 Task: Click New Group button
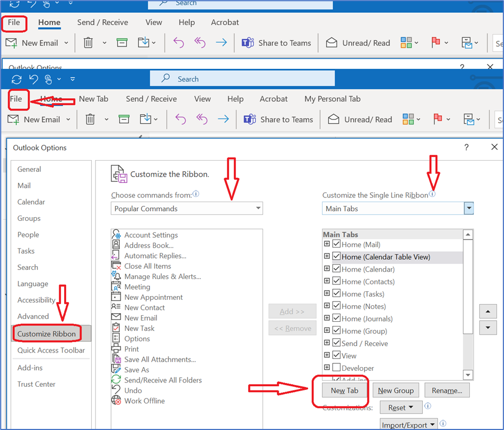(396, 391)
